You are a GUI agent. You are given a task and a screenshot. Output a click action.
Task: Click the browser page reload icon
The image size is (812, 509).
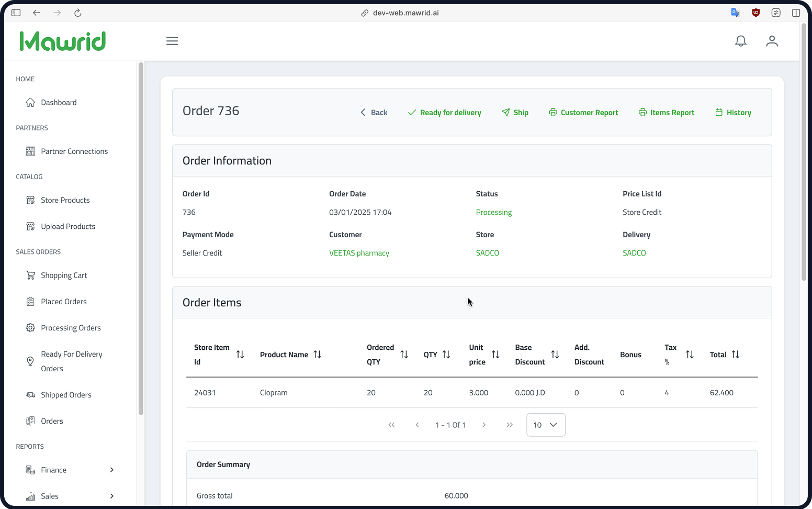(x=78, y=13)
